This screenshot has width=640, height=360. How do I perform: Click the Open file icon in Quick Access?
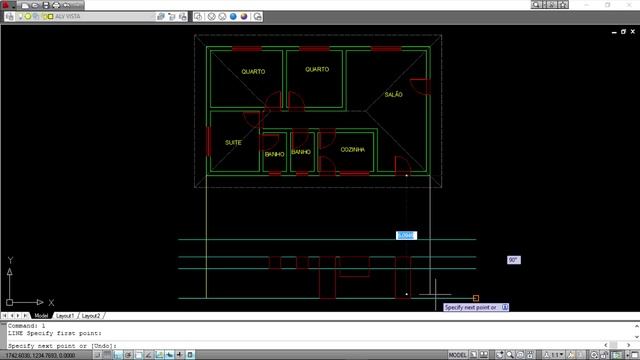36,5
